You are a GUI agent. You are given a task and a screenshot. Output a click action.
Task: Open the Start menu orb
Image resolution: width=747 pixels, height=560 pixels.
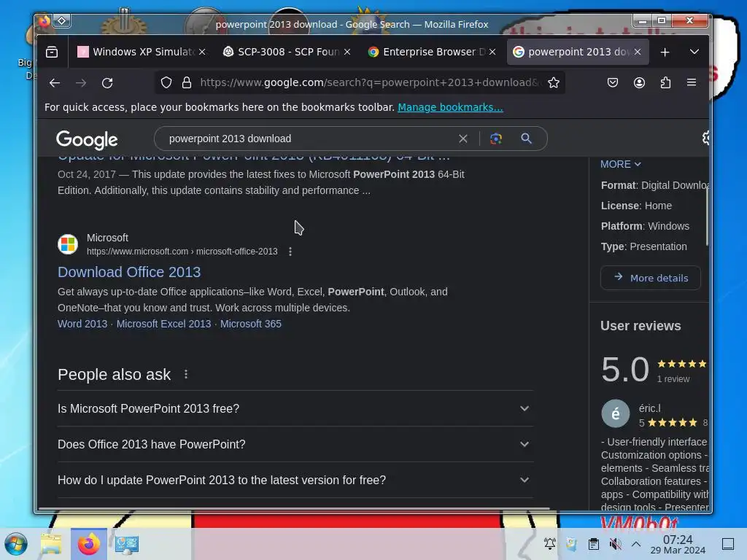point(16,544)
